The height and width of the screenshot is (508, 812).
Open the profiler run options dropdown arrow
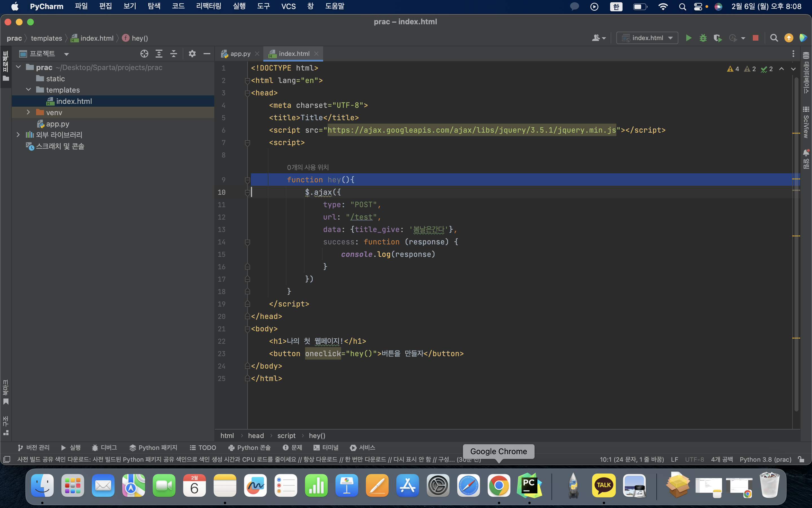pyautogui.click(x=743, y=38)
